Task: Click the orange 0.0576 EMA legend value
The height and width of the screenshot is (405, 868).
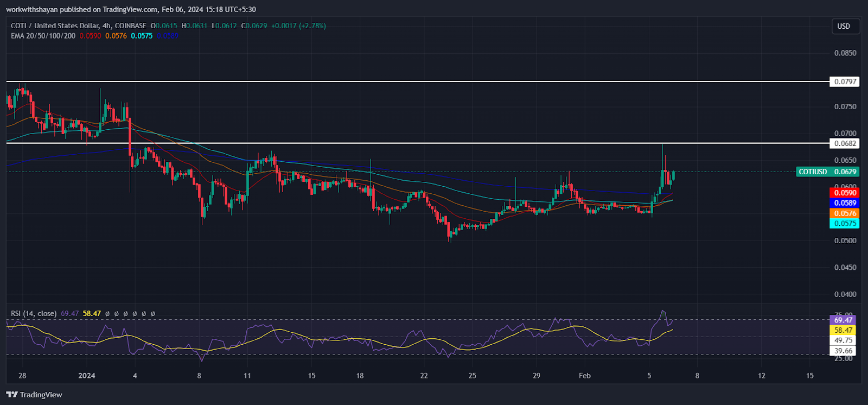Action: pyautogui.click(x=116, y=36)
